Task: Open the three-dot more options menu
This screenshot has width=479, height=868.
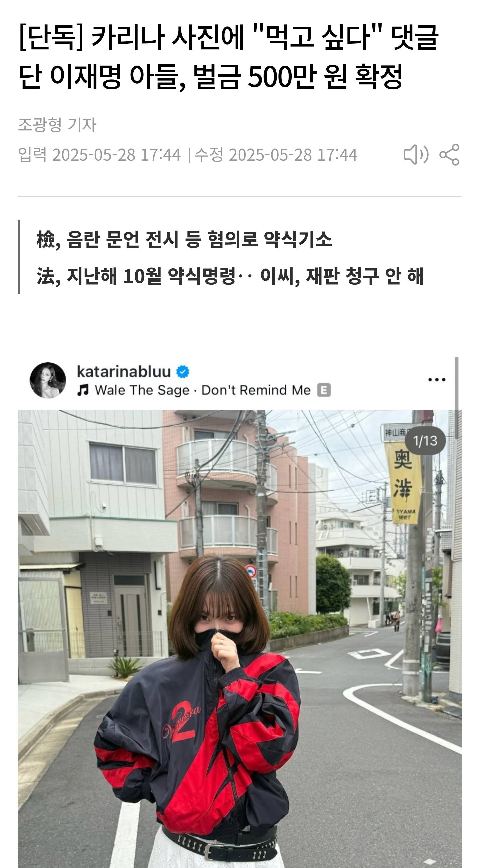Action: [x=437, y=380]
